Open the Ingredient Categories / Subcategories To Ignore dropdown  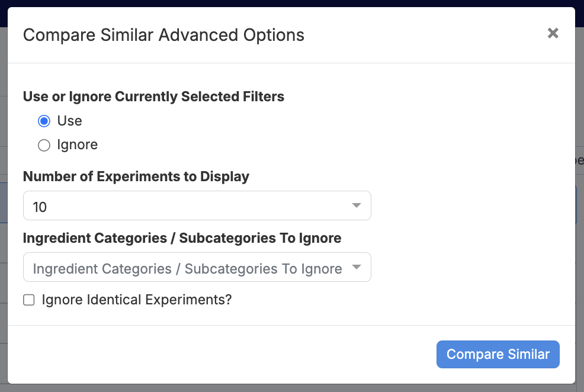coord(197,267)
